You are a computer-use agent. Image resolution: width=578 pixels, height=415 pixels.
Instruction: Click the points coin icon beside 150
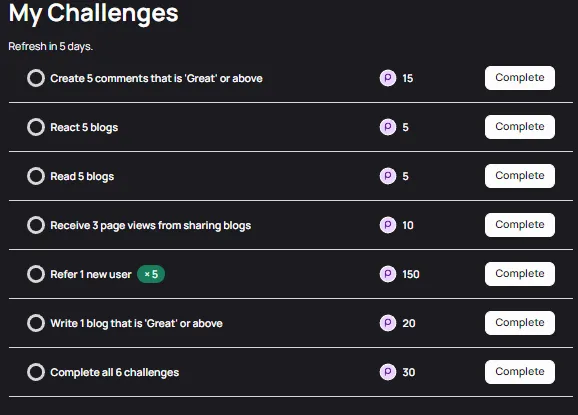388,274
